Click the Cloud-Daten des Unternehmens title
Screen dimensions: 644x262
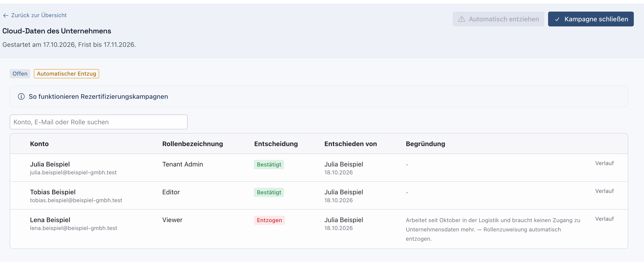(57, 31)
